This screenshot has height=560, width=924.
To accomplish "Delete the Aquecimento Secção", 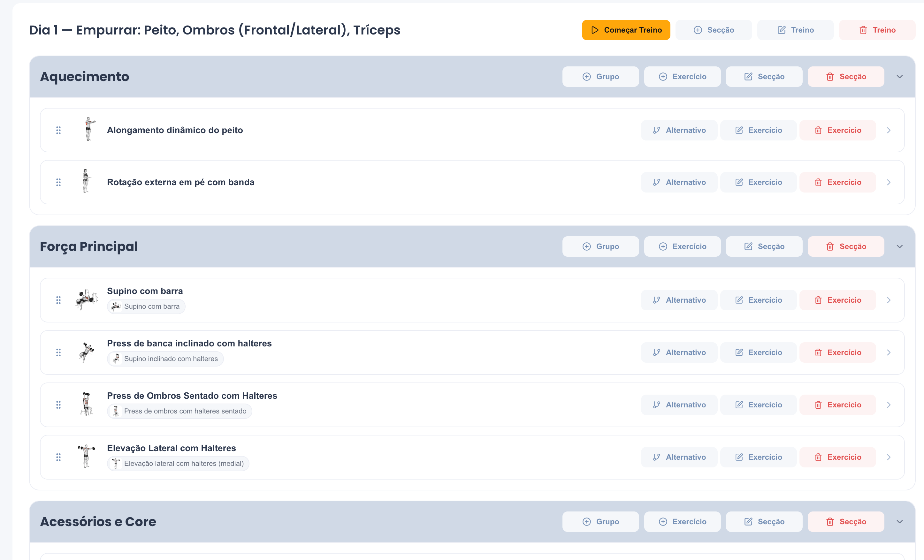I will point(846,77).
